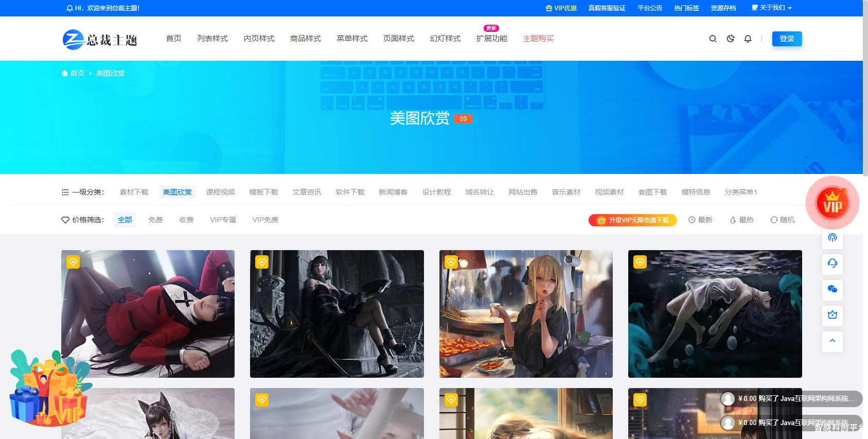The width and height of the screenshot is (868, 439).
Task: Select 设计教程 category
Action: tap(436, 192)
